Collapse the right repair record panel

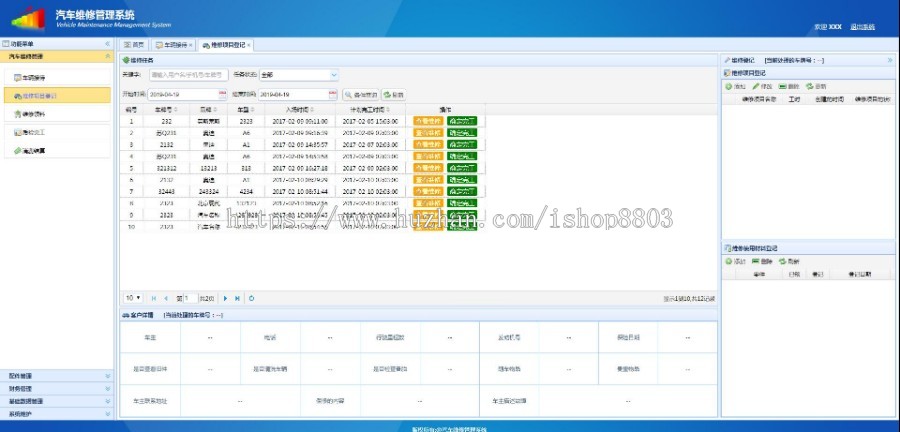point(889,60)
